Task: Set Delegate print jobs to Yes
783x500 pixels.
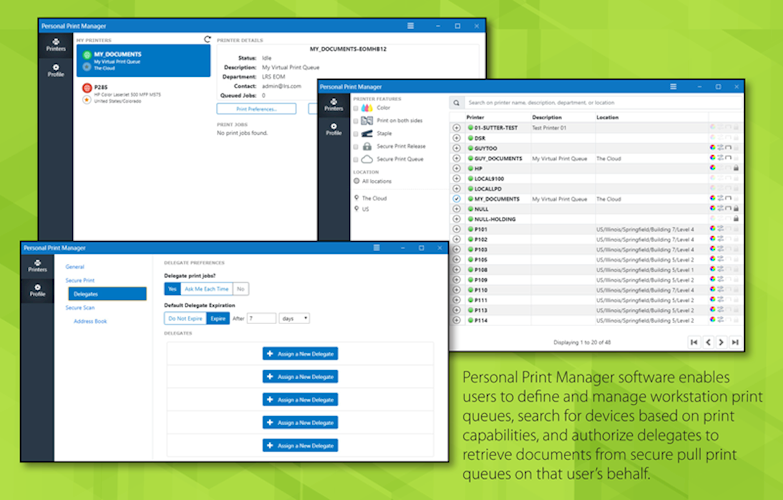Action: point(172,289)
